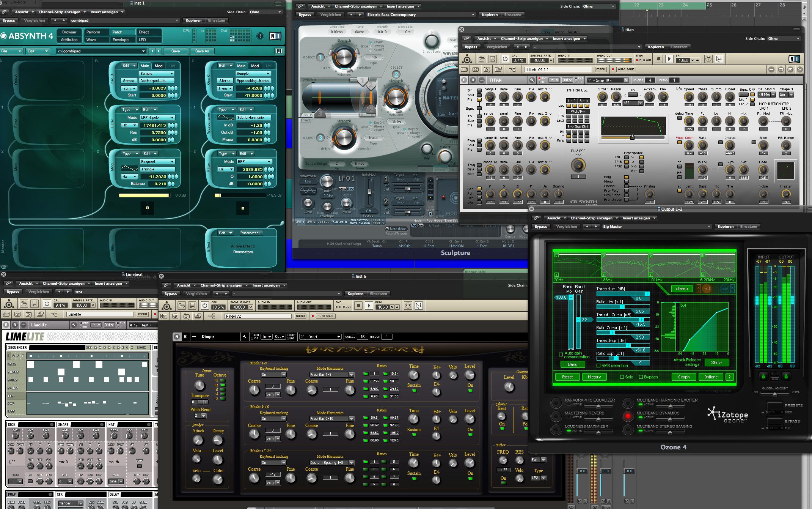Screen dimensions: 812x509
Task: Toggle power button in Ringer Reaktor toolbar
Action: click(204, 306)
